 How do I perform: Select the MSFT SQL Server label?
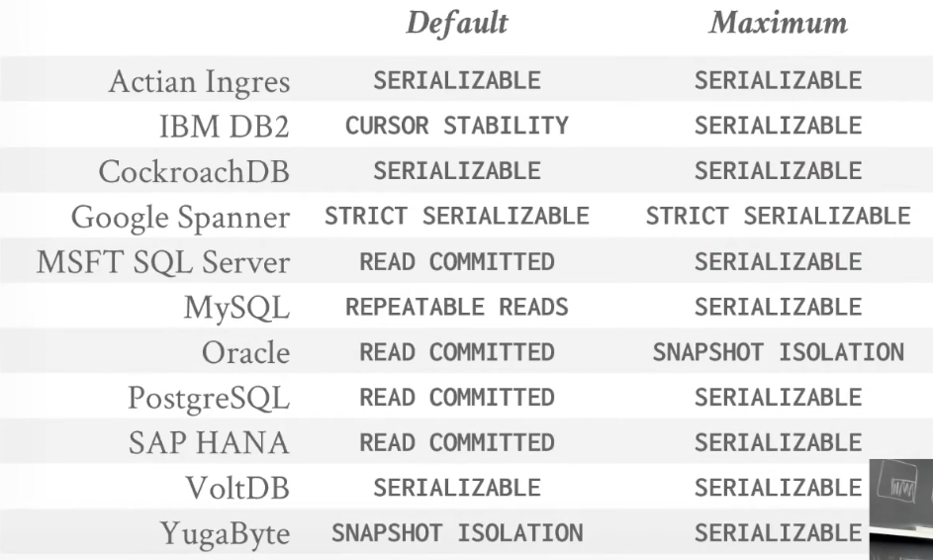(163, 262)
